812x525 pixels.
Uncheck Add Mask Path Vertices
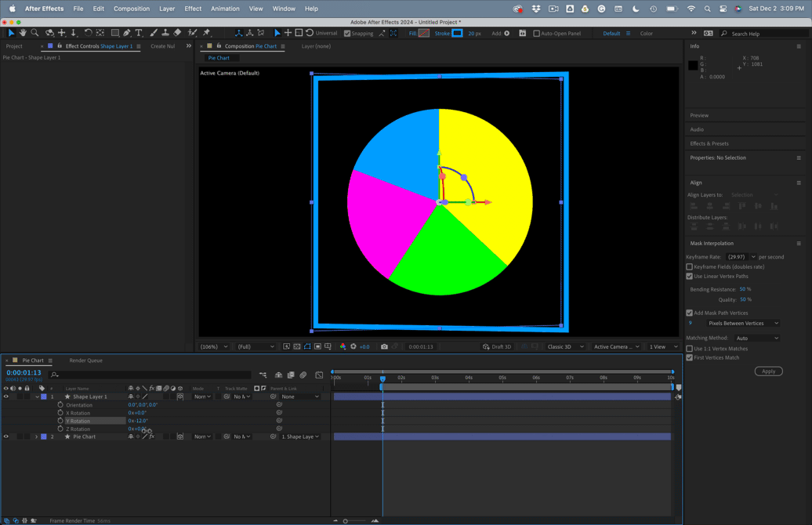click(x=689, y=313)
